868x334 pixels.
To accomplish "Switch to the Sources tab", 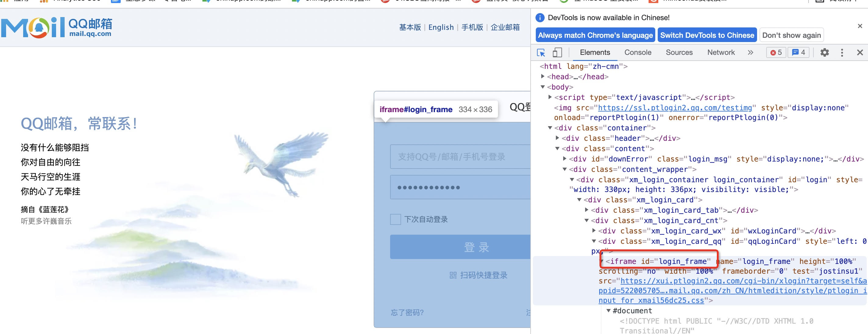I will (679, 53).
